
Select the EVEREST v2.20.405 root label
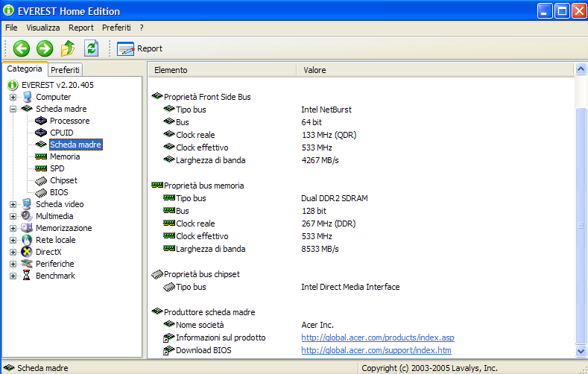coord(57,85)
